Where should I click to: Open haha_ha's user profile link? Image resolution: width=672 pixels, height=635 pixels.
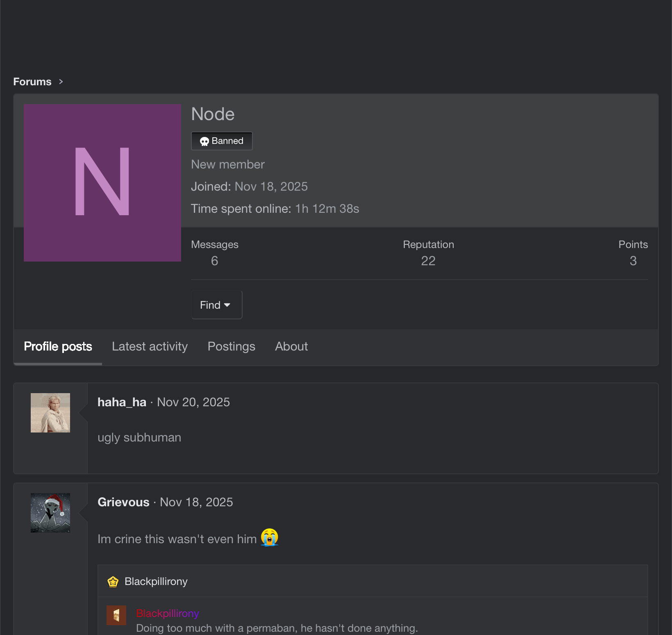tap(122, 402)
